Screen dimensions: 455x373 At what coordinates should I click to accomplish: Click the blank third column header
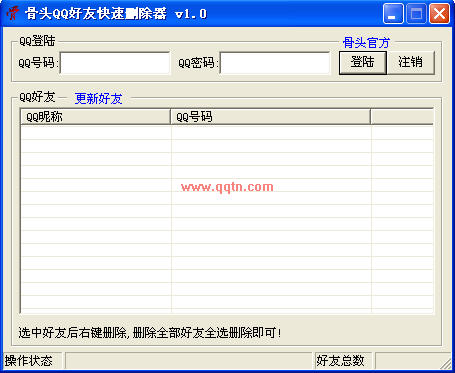(402, 117)
